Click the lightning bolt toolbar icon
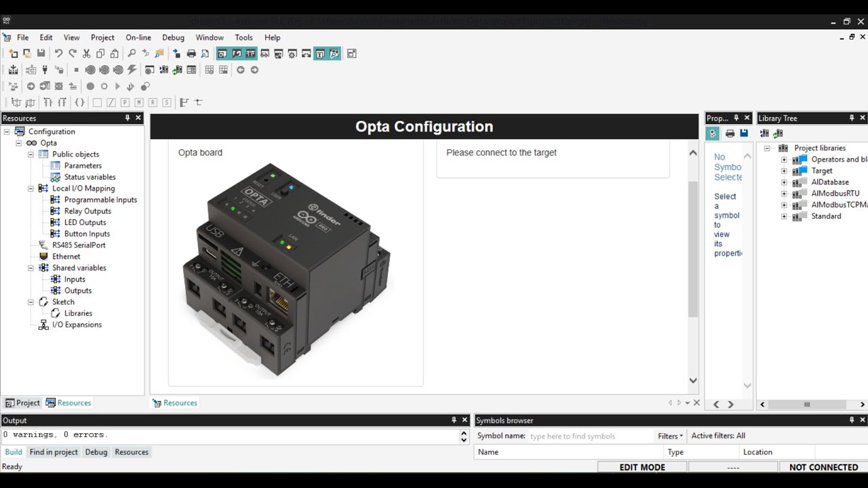 point(132,70)
